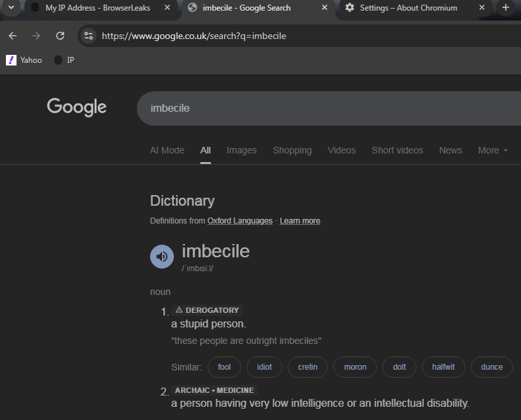Viewport: 521px width, 420px height.
Task: Open site information icon in address bar
Action: (89, 36)
